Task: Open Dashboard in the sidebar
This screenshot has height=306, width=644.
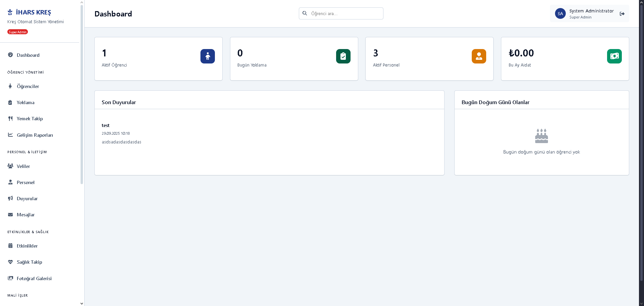Action: (x=28, y=55)
